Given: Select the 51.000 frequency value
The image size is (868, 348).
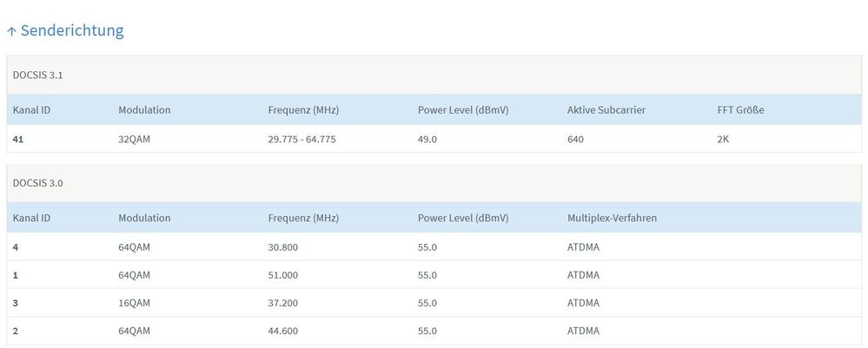Looking at the screenshot, I should tap(283, 275).
